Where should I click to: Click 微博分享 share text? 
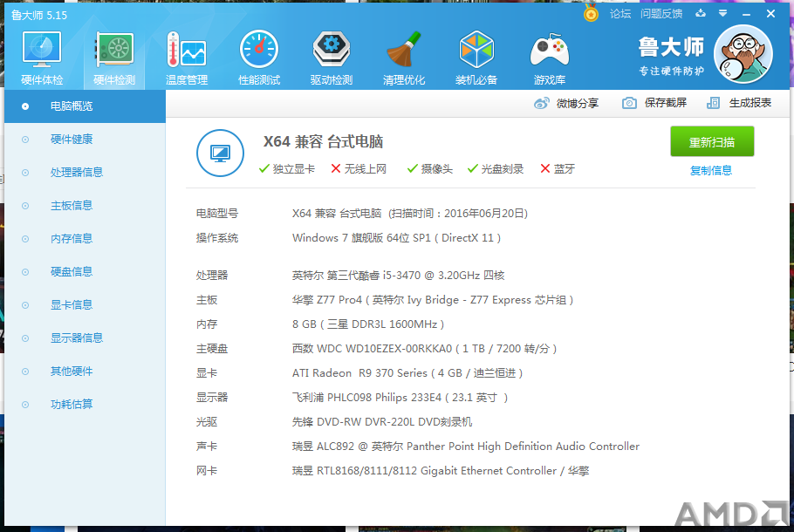pyautogui.click(x=578, y=103)
